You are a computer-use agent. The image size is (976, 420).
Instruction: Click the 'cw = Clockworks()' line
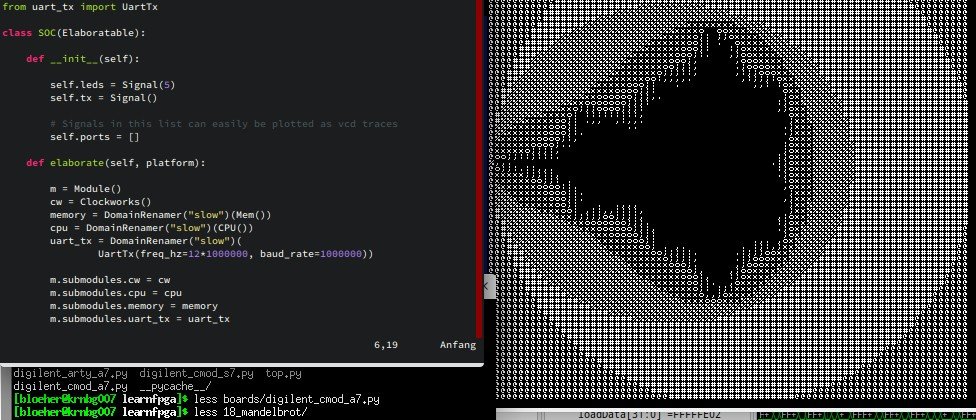click(100, 202)
